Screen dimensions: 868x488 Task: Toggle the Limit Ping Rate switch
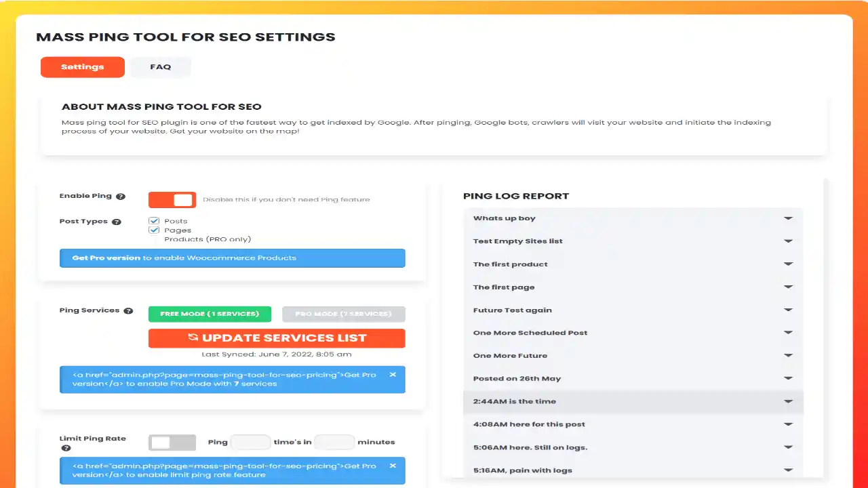[172, 443]
